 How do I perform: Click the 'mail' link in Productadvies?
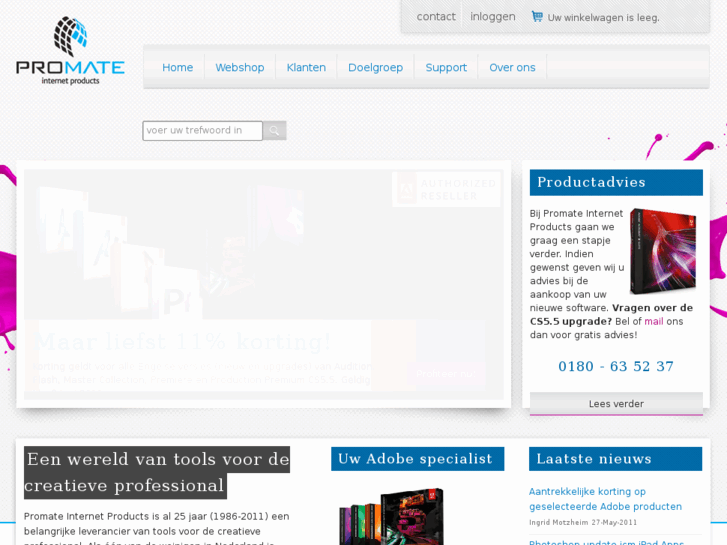(654, 321)
